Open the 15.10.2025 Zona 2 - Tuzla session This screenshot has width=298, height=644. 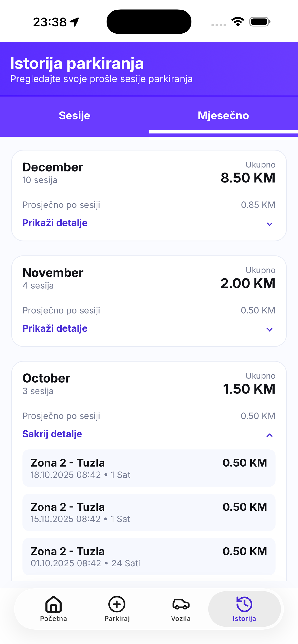tap(149, 512)
